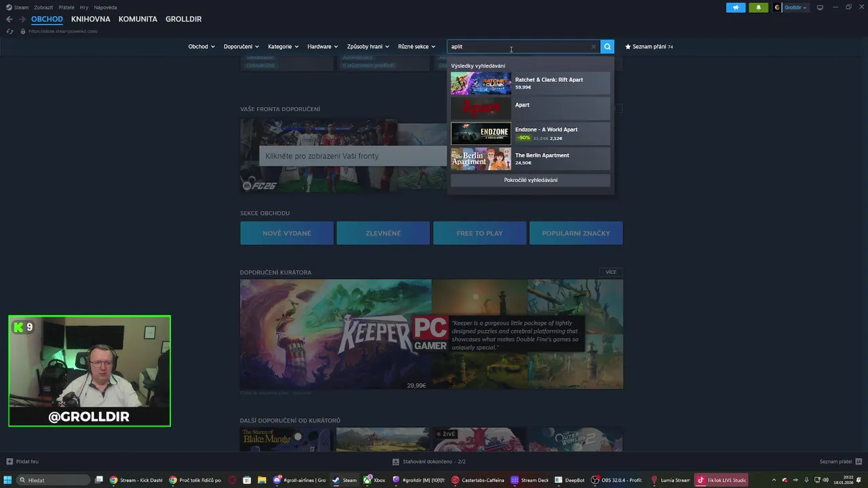The width and height of the screenshot is (868, 488).
Task: Go forward with the right arrow
Action: pyautogui.click(x=22, y=19)
